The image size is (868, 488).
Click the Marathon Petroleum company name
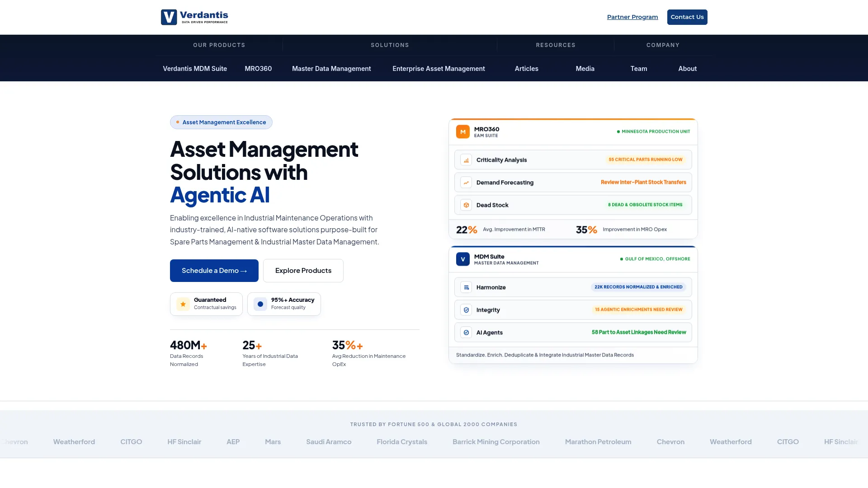click(x=598, y=442)
